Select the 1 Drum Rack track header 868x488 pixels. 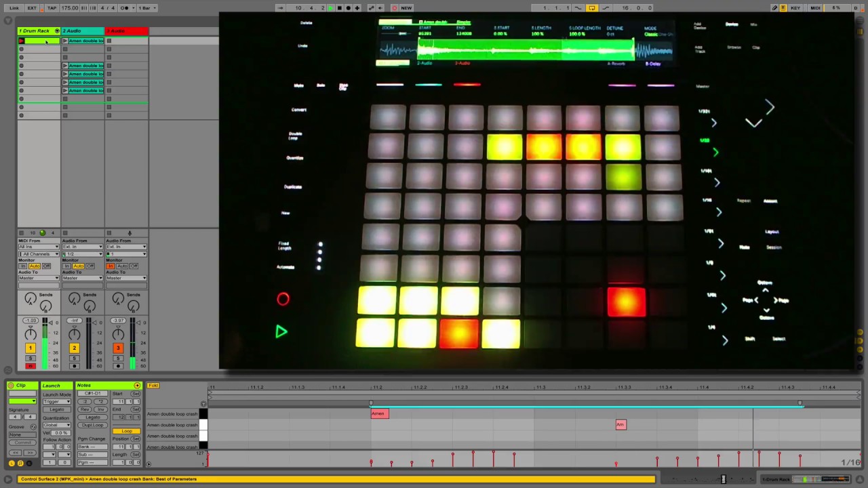coord(39,31)
